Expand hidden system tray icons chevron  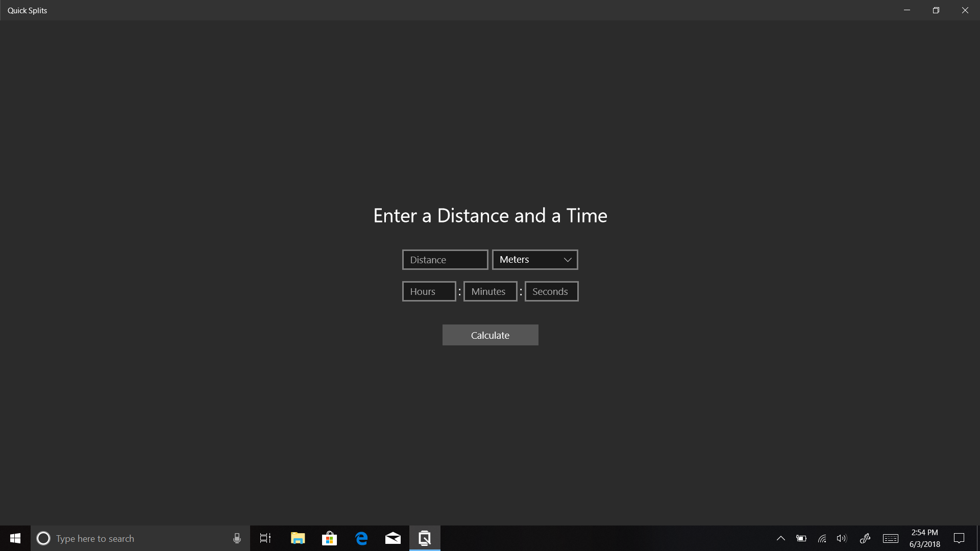780,538
